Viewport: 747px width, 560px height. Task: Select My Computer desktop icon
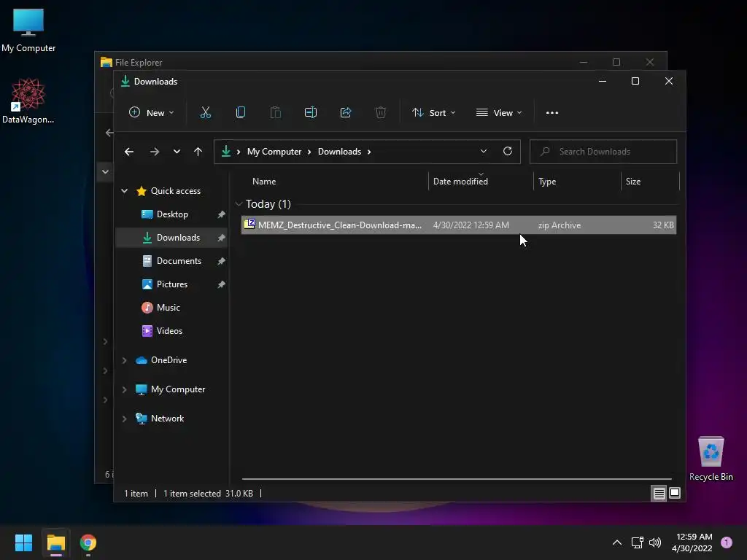(x=28, y=30)
